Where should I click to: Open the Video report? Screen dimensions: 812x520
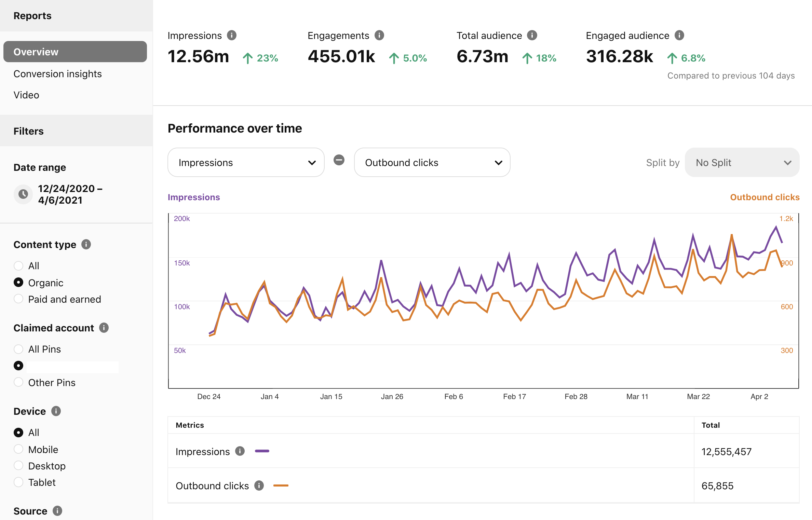coord(26,95)
